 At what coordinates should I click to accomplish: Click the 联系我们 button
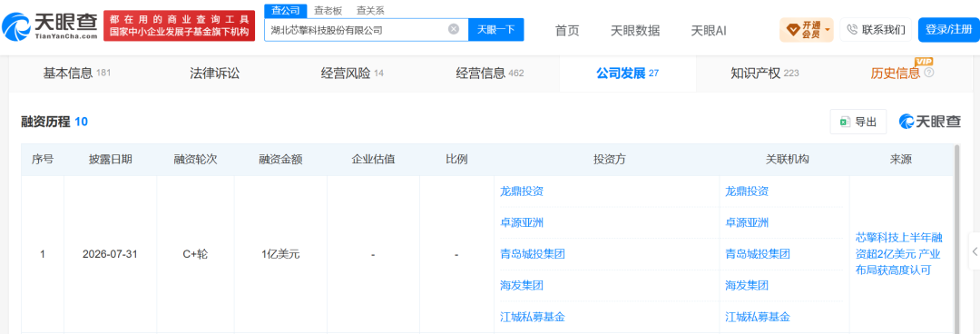pyautogui.click(x=876, y=29)
